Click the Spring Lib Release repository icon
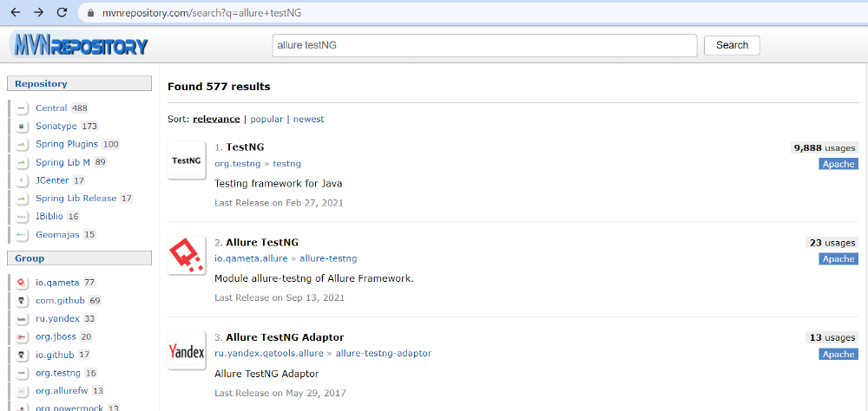This screenshot has height=411, width=868. 23,199
